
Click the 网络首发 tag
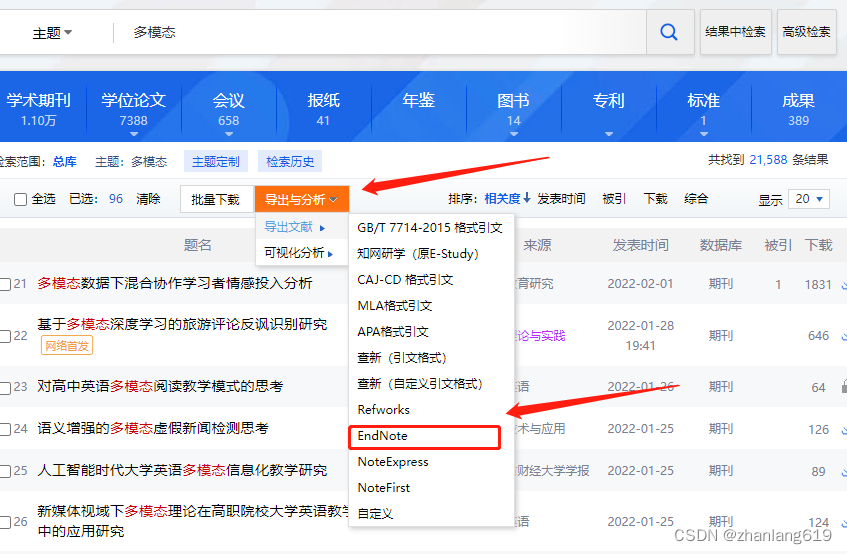[x=67, y=346]
